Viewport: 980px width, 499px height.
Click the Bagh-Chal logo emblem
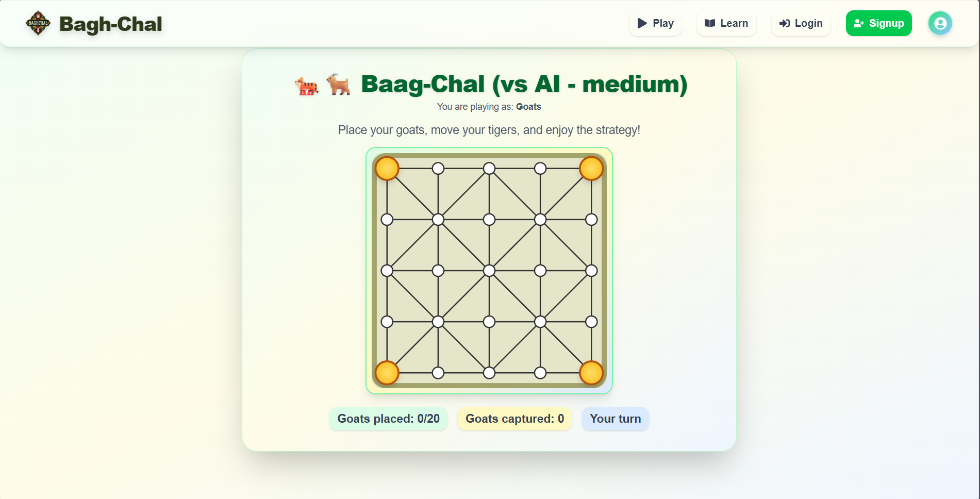38,24
